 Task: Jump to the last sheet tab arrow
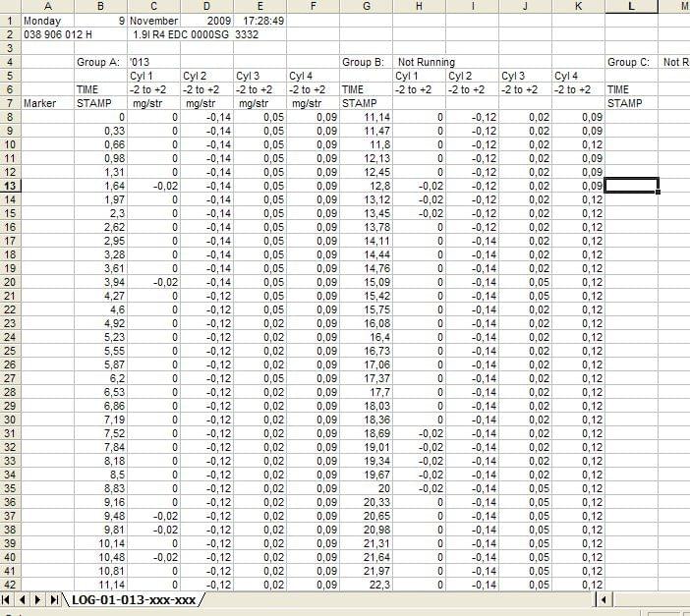click(53, 599)
